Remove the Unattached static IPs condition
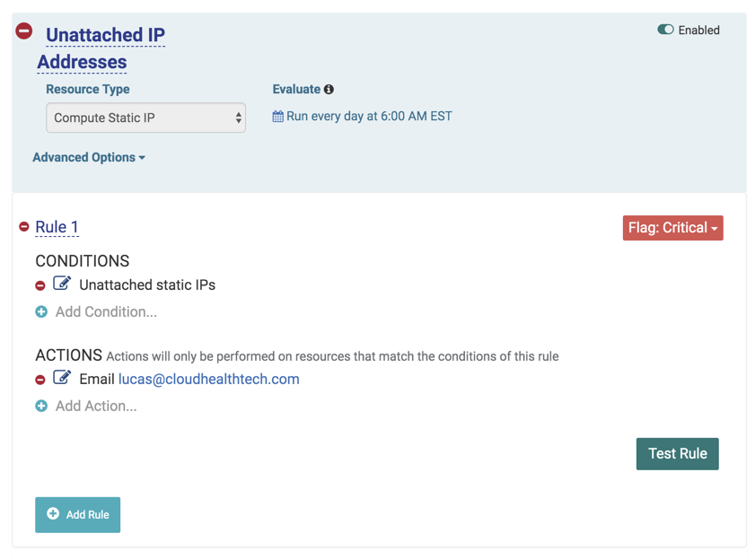The width and height of the screenshot is (755, 560). pyautogui.click(x=40, y=285)
